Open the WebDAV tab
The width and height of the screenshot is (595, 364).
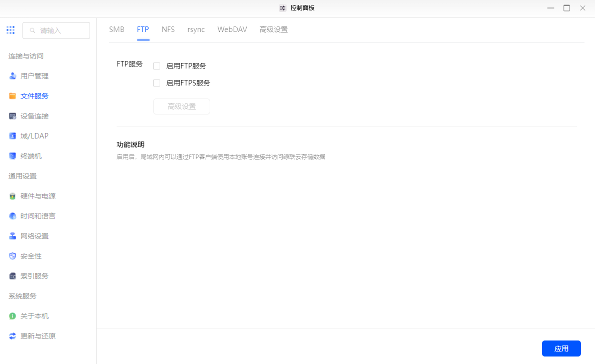click(232, 29)
